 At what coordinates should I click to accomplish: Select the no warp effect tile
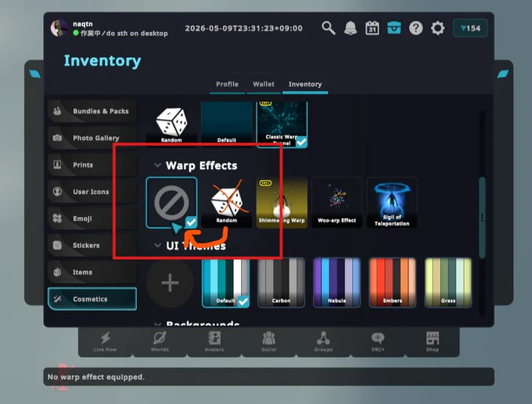coord(171,202)
